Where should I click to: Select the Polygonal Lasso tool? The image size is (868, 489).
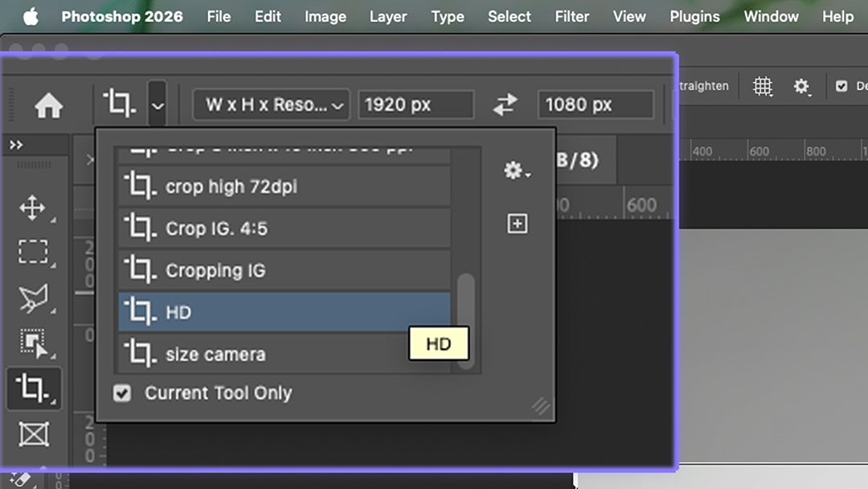click(x=33, y=298)
